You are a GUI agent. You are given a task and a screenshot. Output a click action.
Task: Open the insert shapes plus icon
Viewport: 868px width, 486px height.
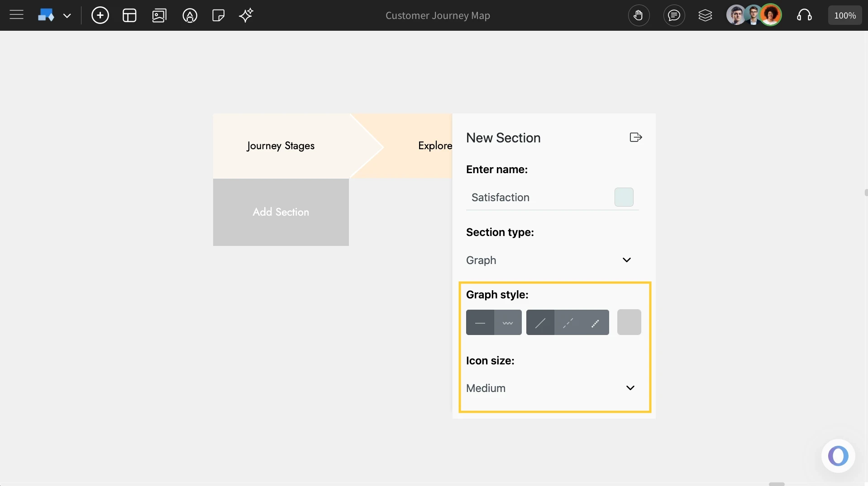tap(100, 15)
